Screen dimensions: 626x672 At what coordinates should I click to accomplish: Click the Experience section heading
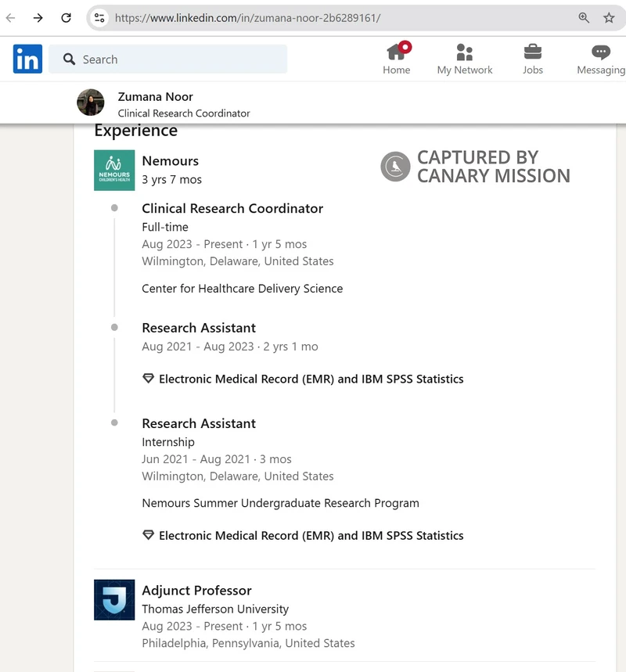pos(136,131)
